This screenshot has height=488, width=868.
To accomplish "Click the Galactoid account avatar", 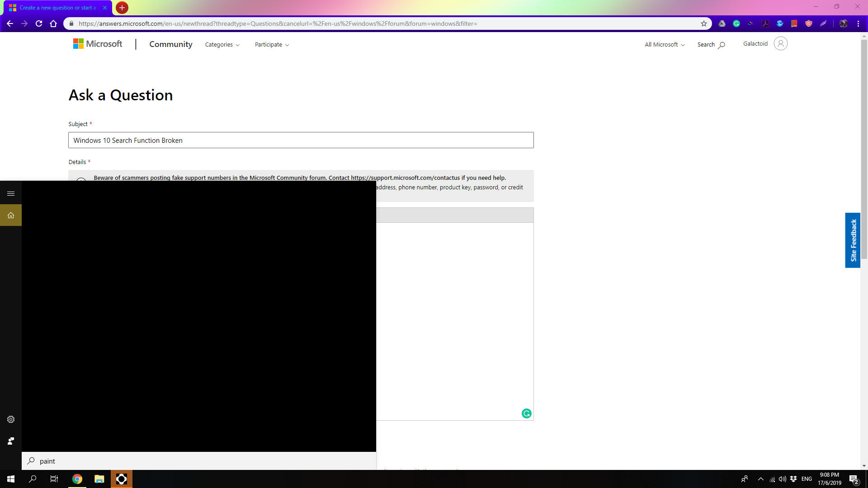I will coord(781,43).
